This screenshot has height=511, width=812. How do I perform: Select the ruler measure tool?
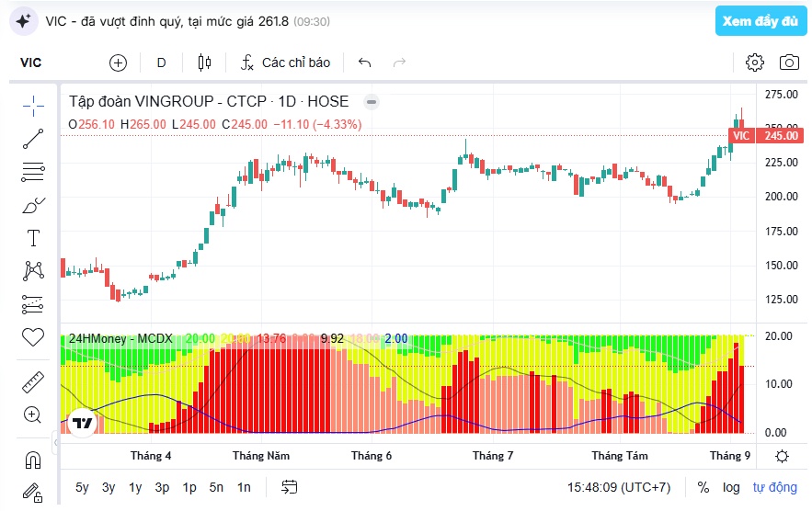pos(33,382)
